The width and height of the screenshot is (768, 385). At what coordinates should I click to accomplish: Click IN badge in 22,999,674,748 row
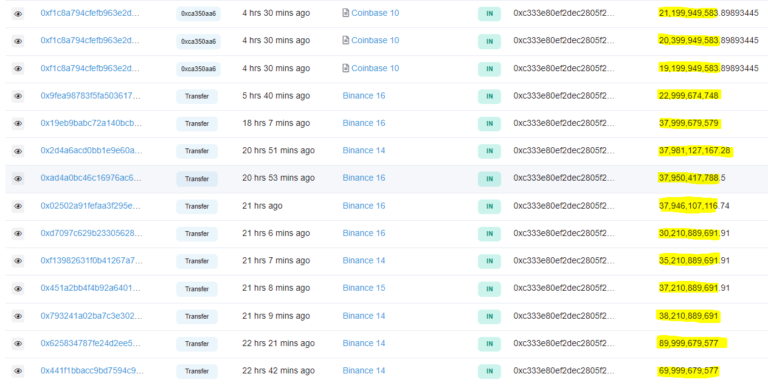489,96
